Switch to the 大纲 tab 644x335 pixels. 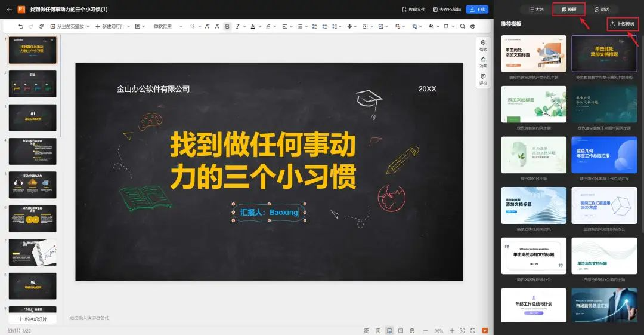(536, 10)
